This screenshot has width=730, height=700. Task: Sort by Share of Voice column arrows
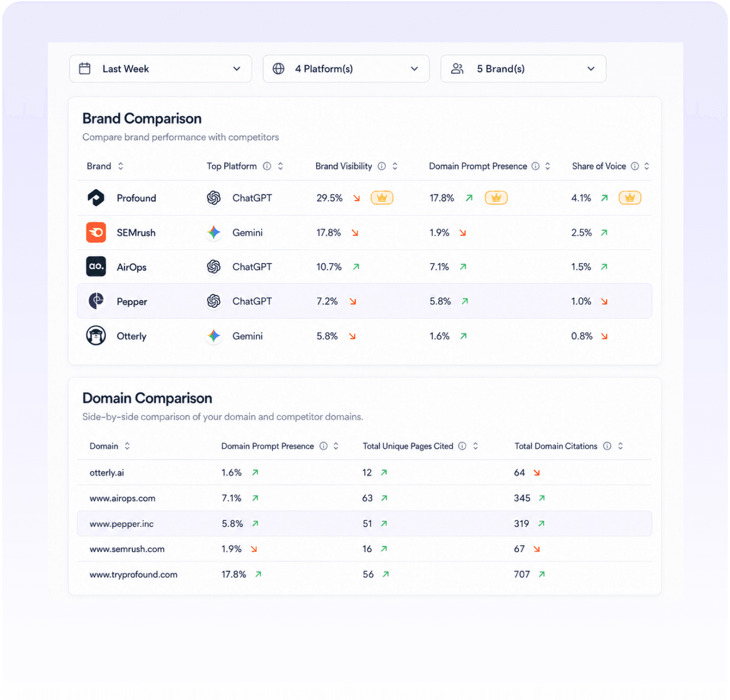pos(646,166)
